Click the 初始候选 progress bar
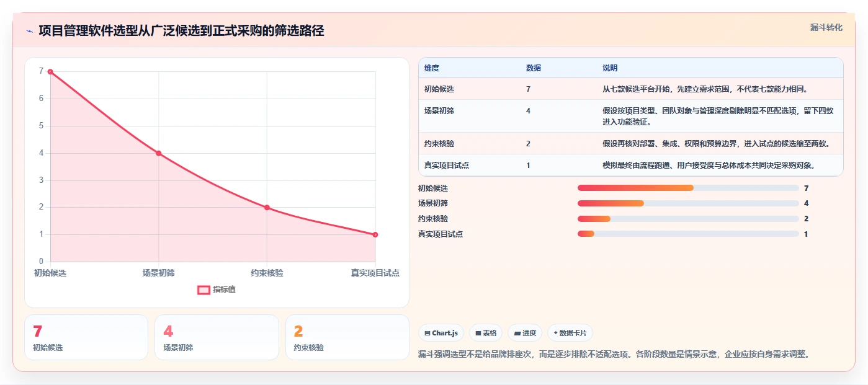Screen dimensions: 868x385 pyautogui.click(x=688, y=188)
